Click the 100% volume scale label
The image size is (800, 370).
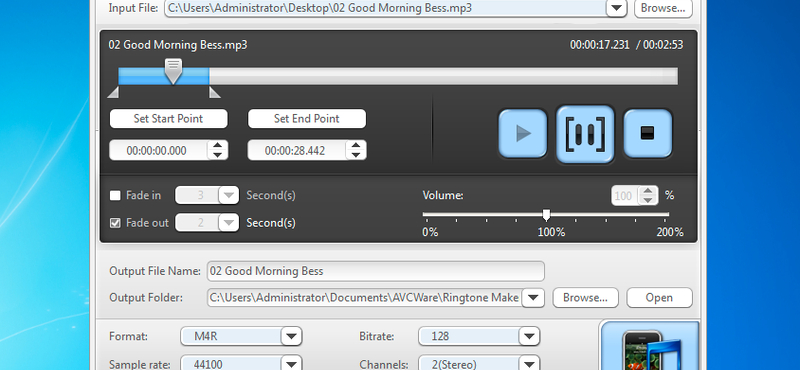click(552, 232)
